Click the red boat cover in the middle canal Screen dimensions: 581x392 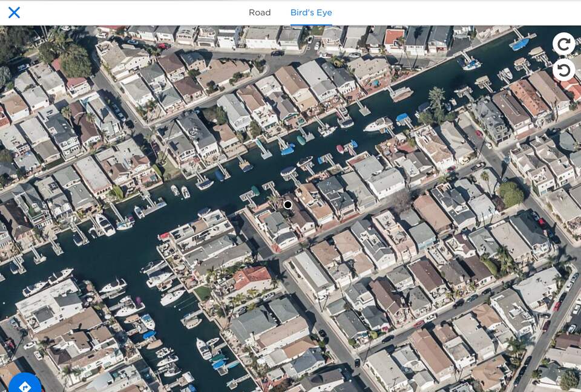click(x=340, y=149)
